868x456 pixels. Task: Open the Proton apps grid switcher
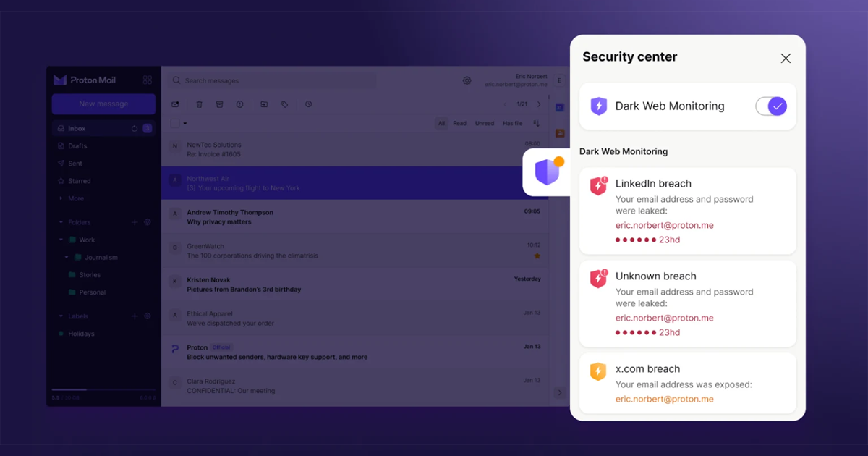pyautogui.click(x=148, y=80)
